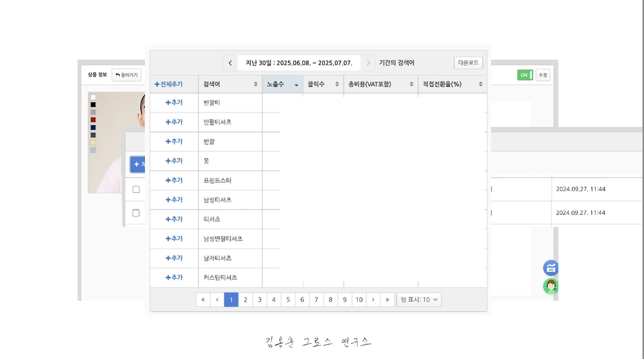
Task: Click the sort arrow on 노출수 column
Action: [x=296, y=85]
